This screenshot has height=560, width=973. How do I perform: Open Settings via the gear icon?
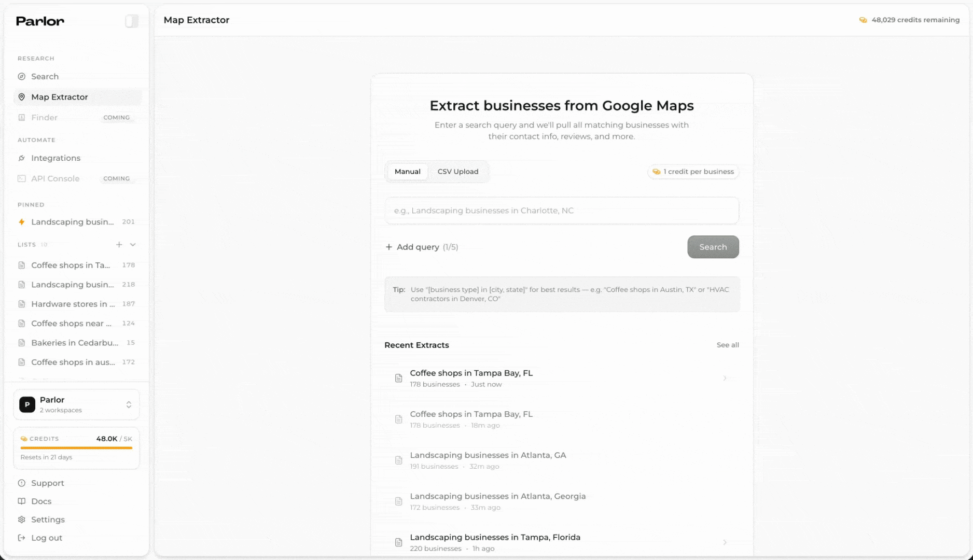[21, 519]
